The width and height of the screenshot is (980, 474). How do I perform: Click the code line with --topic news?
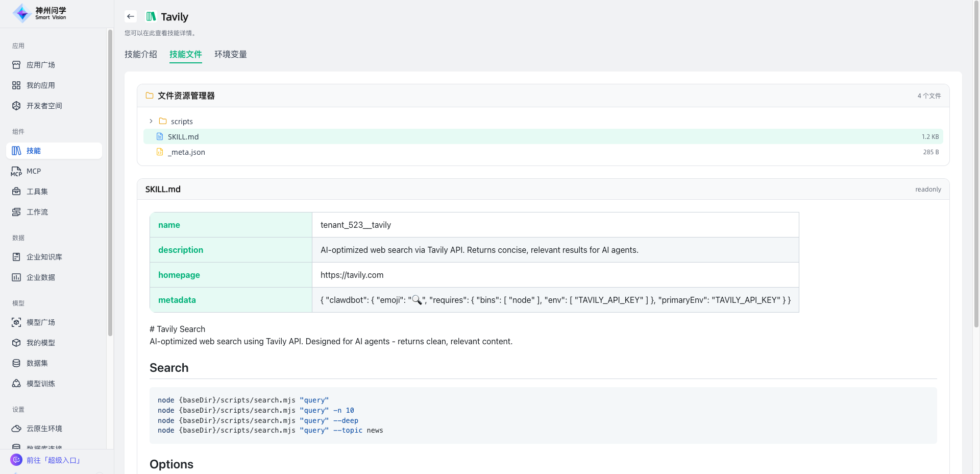[x=271, y=431]
